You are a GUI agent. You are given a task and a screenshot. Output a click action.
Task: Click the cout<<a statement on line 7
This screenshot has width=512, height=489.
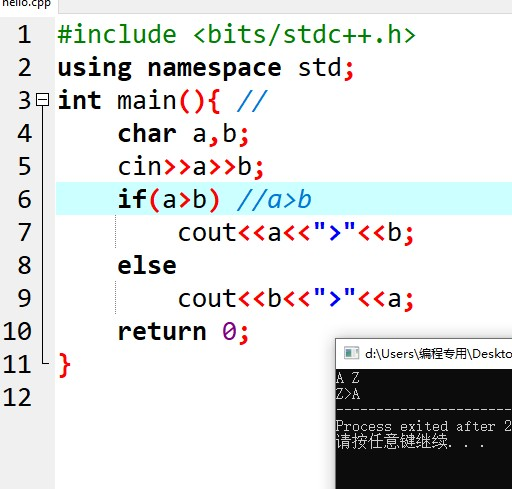pos(296,233)
